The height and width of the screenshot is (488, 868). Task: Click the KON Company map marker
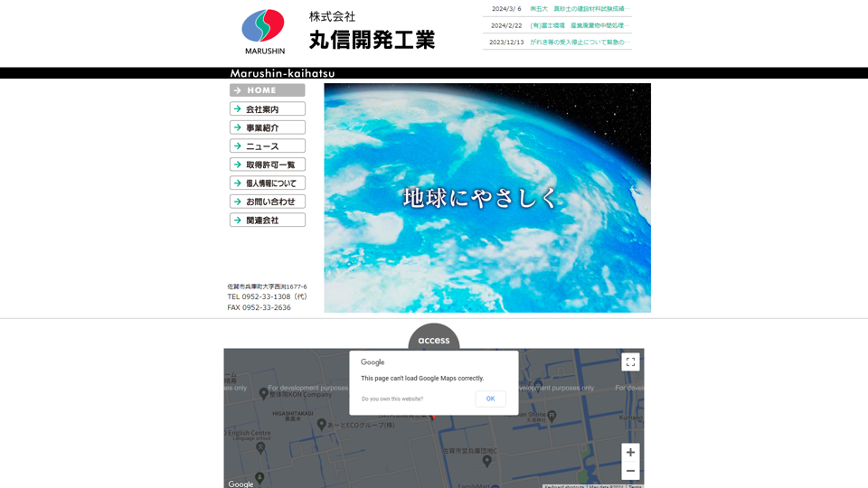click(x=263, y=393)
